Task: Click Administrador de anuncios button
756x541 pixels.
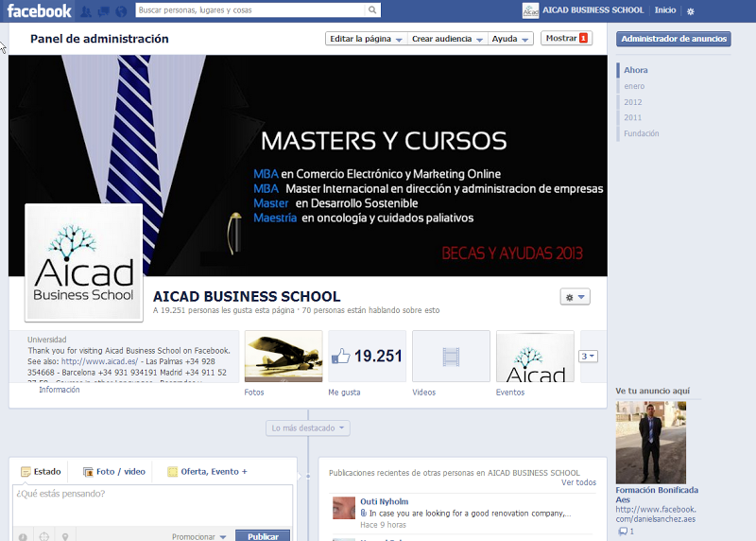Action: (x=674, y=39)
